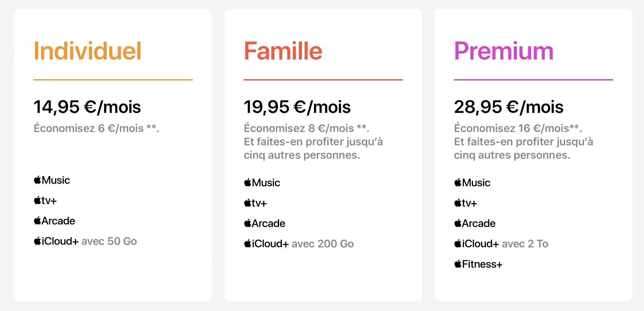
Task: Click the 14,95 €/mois price
Action: coord(87,107)
